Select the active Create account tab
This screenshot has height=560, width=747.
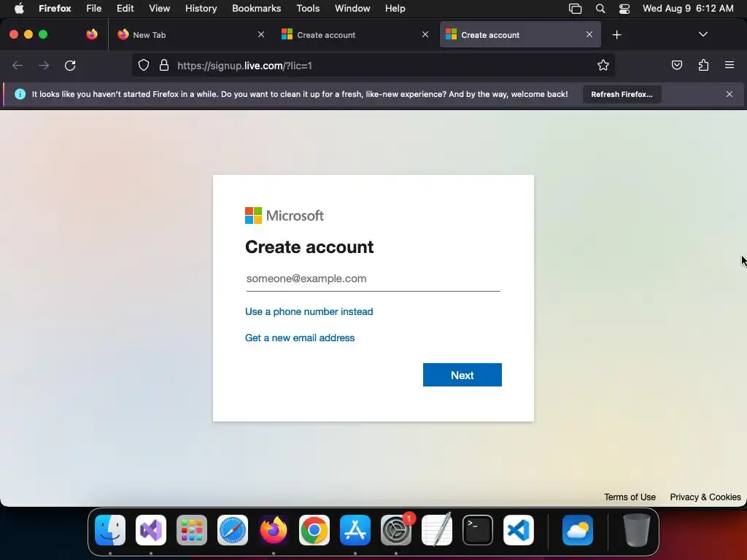tap(519, 34)
